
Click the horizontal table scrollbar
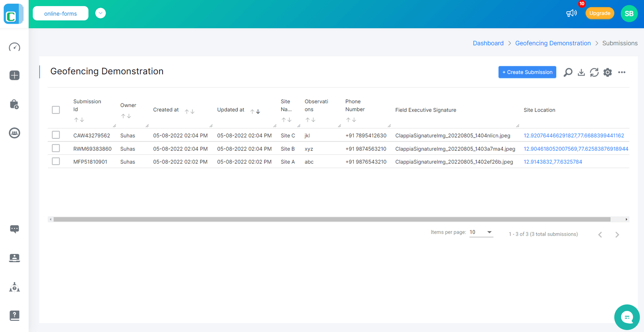[x=332, y=219]
